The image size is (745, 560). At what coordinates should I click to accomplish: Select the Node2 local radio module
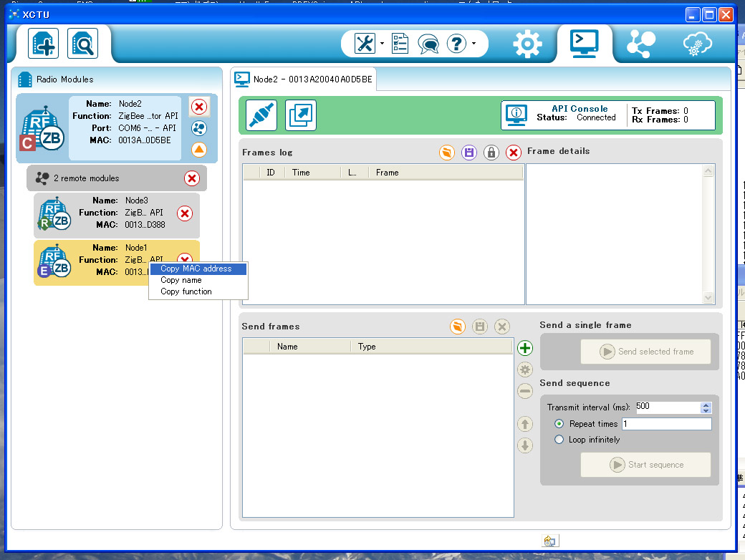click(117, 127)
